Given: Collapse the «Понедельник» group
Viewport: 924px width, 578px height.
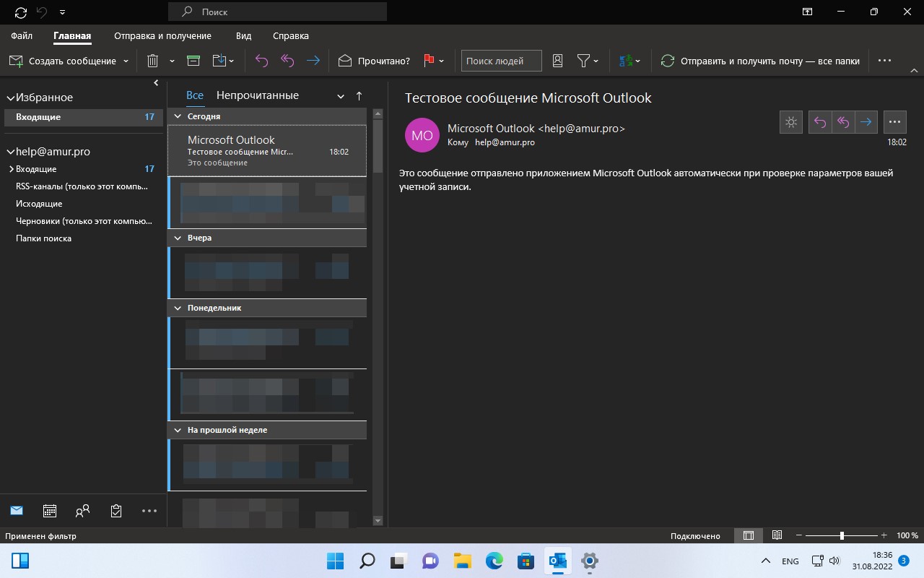Looking at the screenshot, I should click(x=178, y=308).
